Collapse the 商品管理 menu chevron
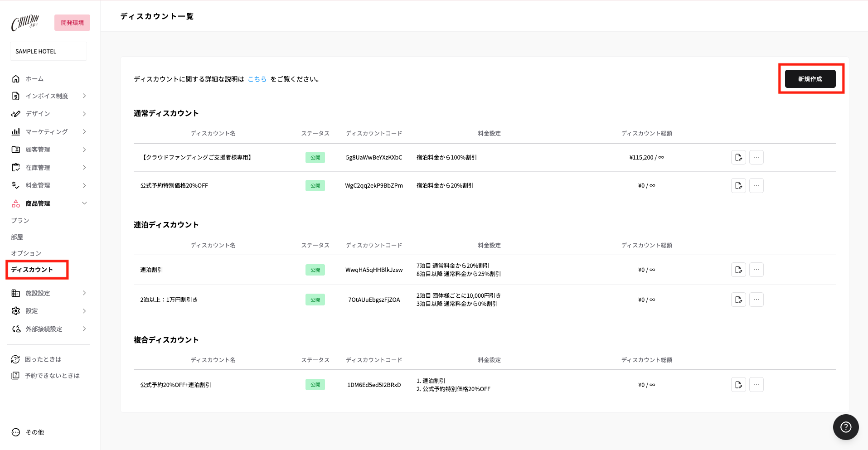Screen dimensions: 868x450 pyautogui.click(x=84, y=203)
